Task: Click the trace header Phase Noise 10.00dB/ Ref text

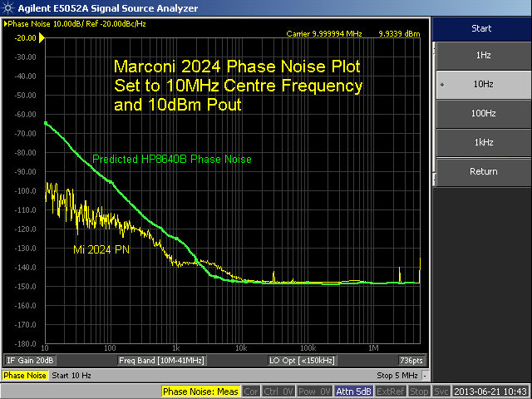Action: [76, 24]
